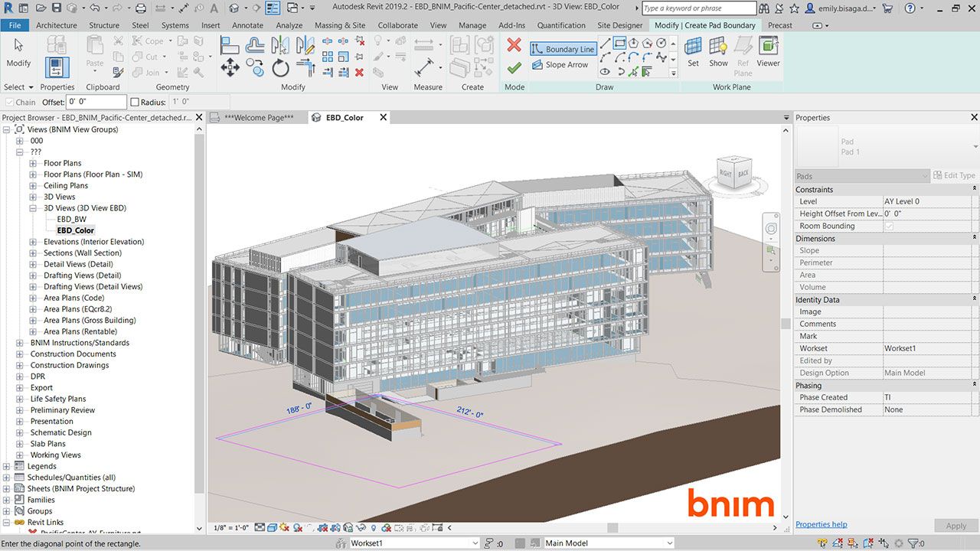Expand the Ceiling Plans tree node

point(33,185)
